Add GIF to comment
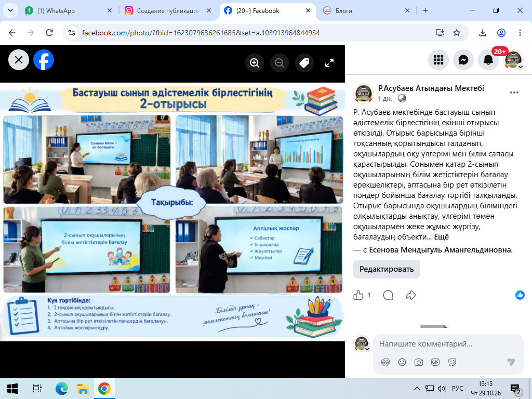This screenshot has height=399, width=532. pyautogui.click(x=435, y=362)
